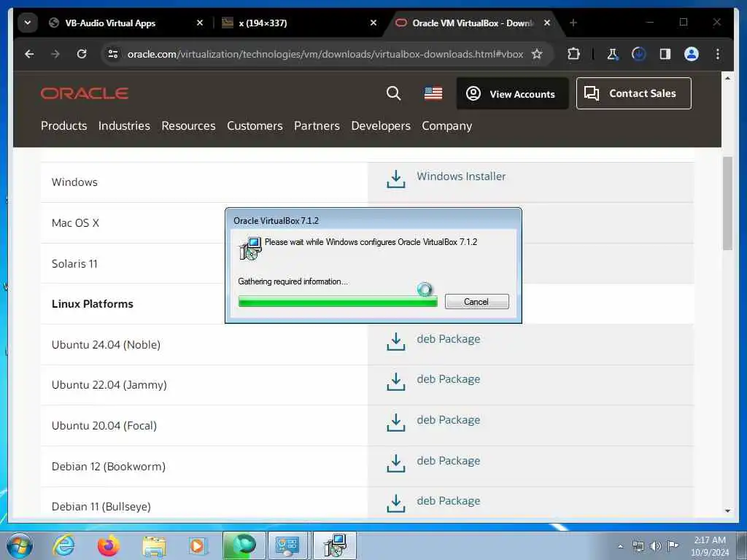
Task: Click the Mac OS X row label
Action: (75, 223)
